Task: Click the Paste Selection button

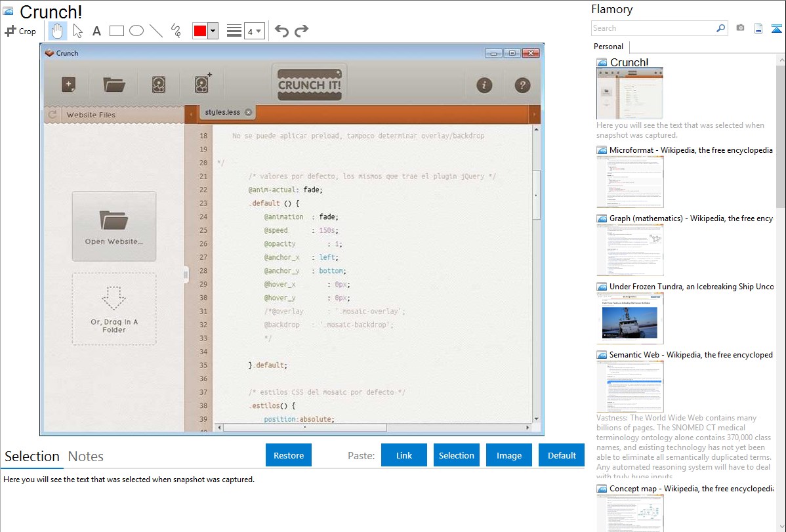Action: (x=457, y=455)
